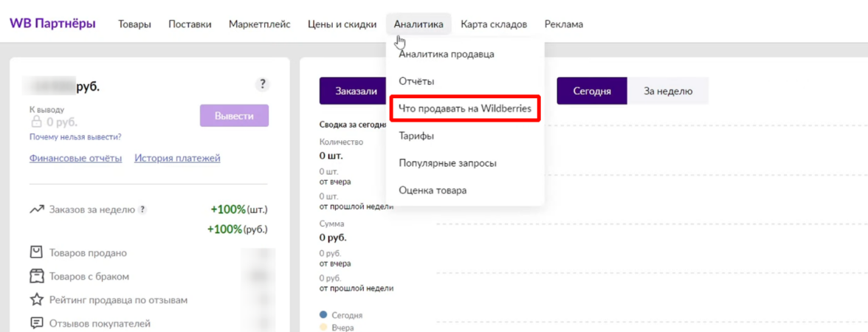Switch to the Сегодня period toggle

[x=592, y=91]
